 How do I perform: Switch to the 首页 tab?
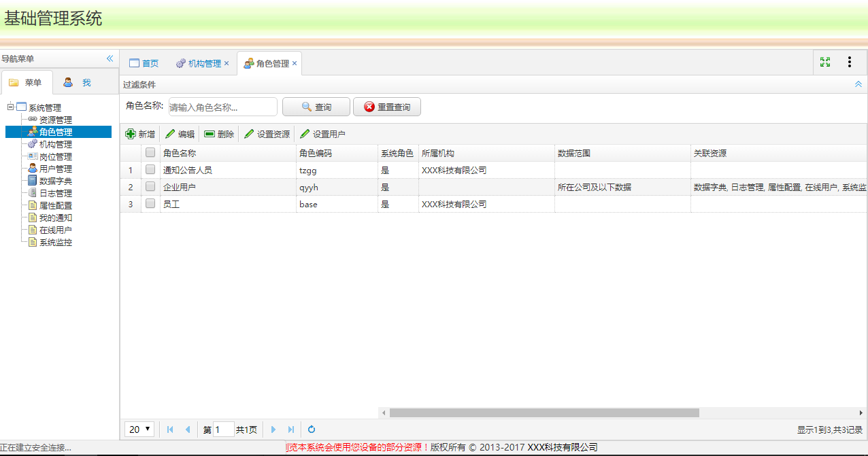pos(144,63)
